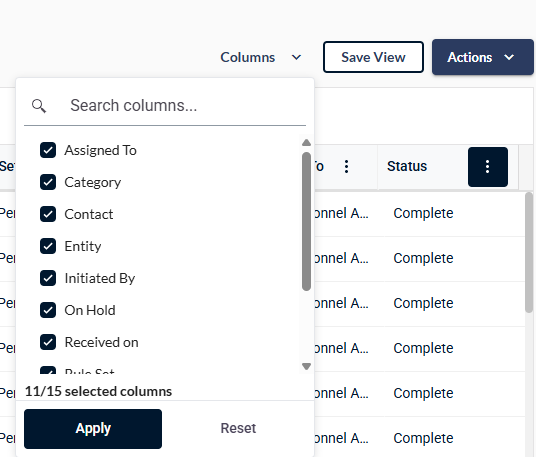Screen dimensions: 536x457
Task: Toggle the Contact column checkbox
Action: pos(48,214)
